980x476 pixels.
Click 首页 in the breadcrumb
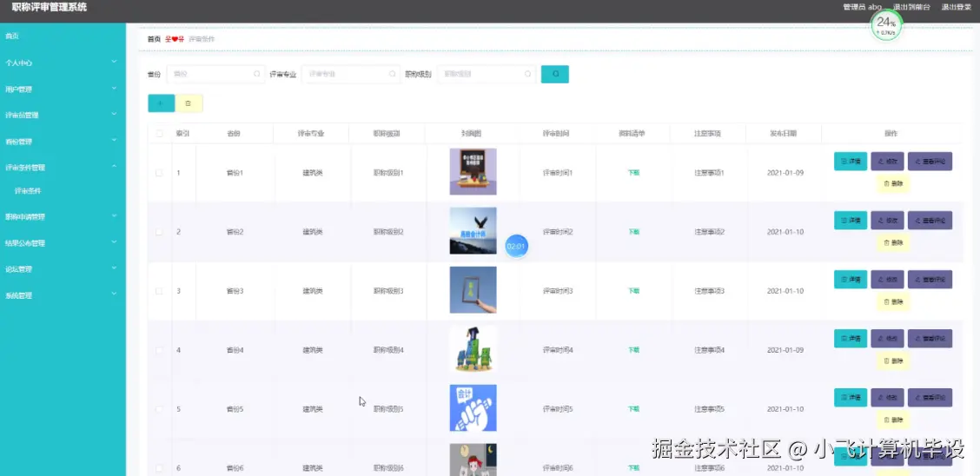(154, 39)
